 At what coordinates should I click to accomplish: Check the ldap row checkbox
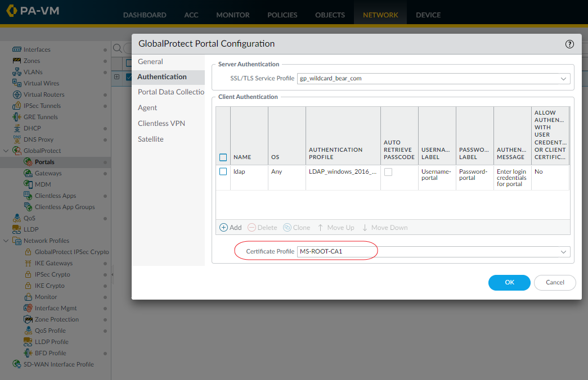click(x=223, y=171)
